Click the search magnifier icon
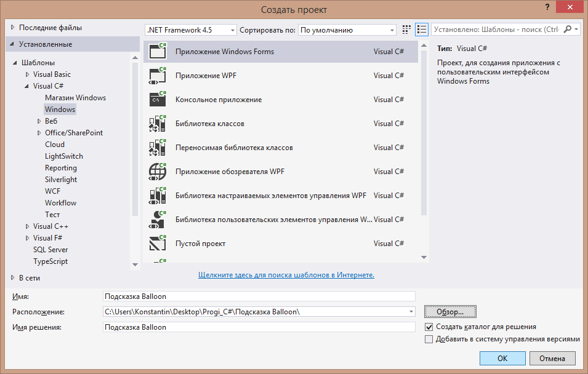Image resolution: width=588 pixels, height=374 pixels. [568, 30]
